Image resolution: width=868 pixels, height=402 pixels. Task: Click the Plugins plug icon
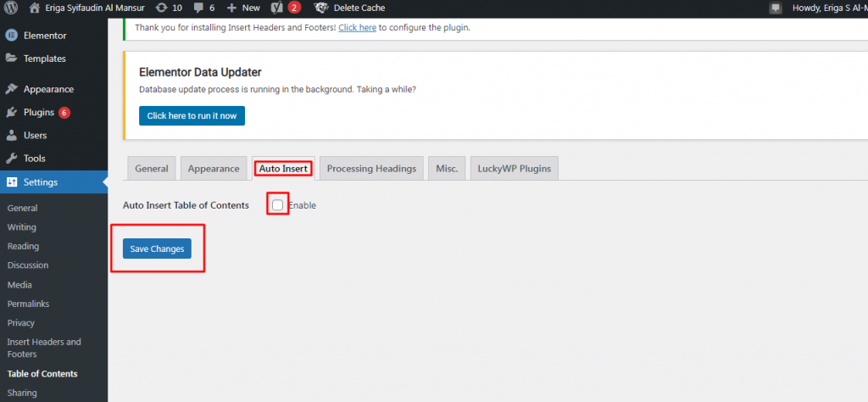[11, 113]
